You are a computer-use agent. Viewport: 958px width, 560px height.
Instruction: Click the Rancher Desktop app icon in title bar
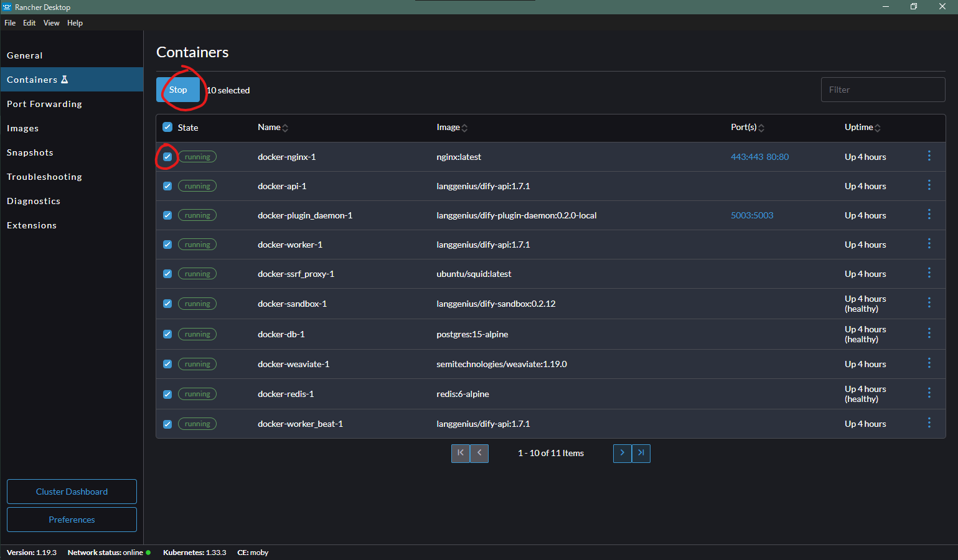pyautogui.click(x=7, y=7)
